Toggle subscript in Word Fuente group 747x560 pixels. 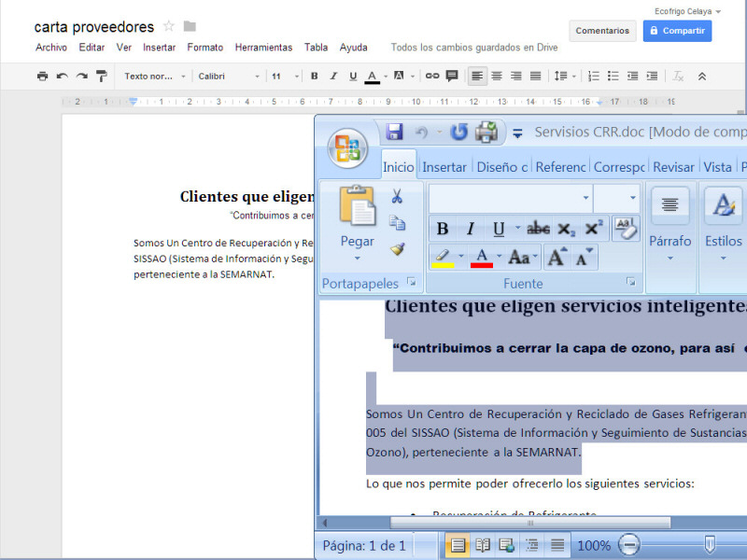pyautogui.click(x=566, y=229)
